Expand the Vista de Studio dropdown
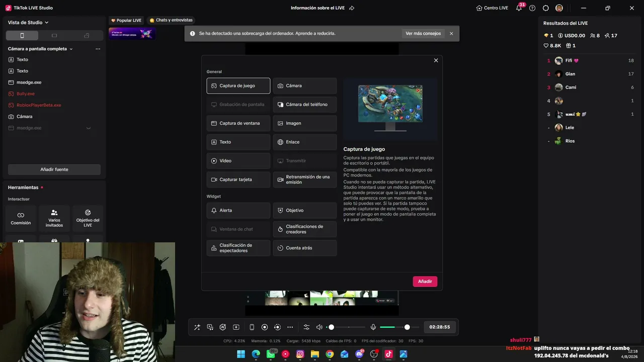 tap(28, 23)
